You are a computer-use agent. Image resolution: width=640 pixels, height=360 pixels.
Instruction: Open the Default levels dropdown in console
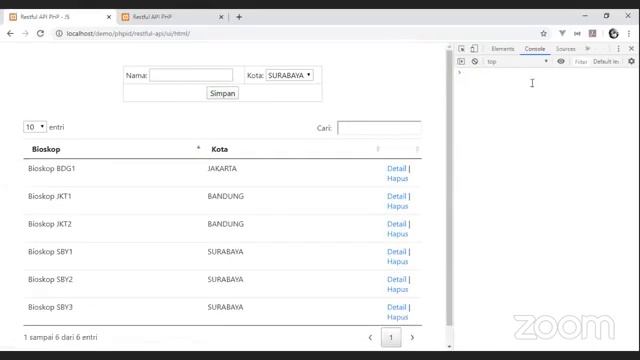click(606, 61)
